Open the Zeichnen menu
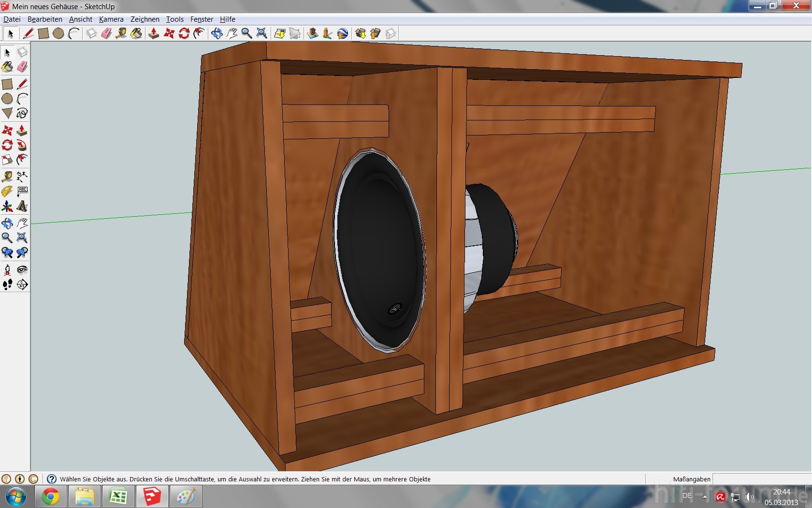This screenshot has height=508, width=812. [x=145, y=19]
